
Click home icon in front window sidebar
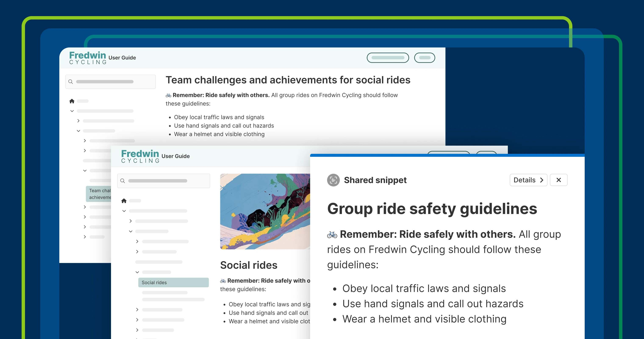124,201
